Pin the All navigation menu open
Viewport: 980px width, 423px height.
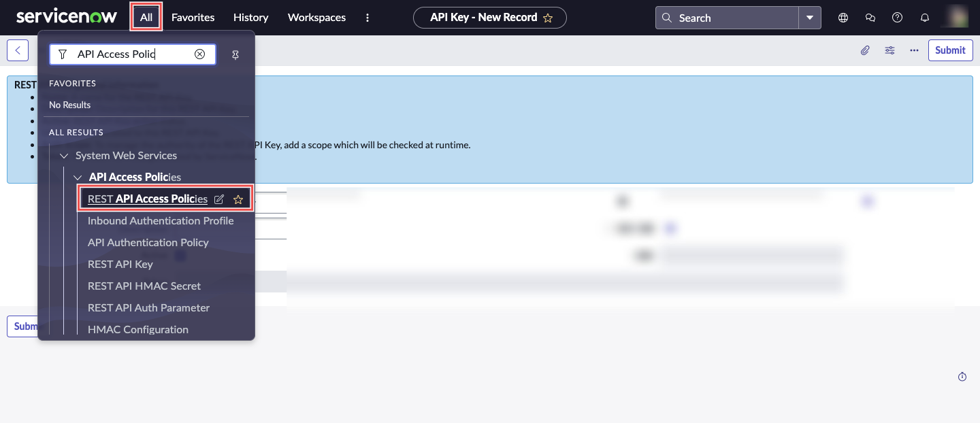click(235, 54)
